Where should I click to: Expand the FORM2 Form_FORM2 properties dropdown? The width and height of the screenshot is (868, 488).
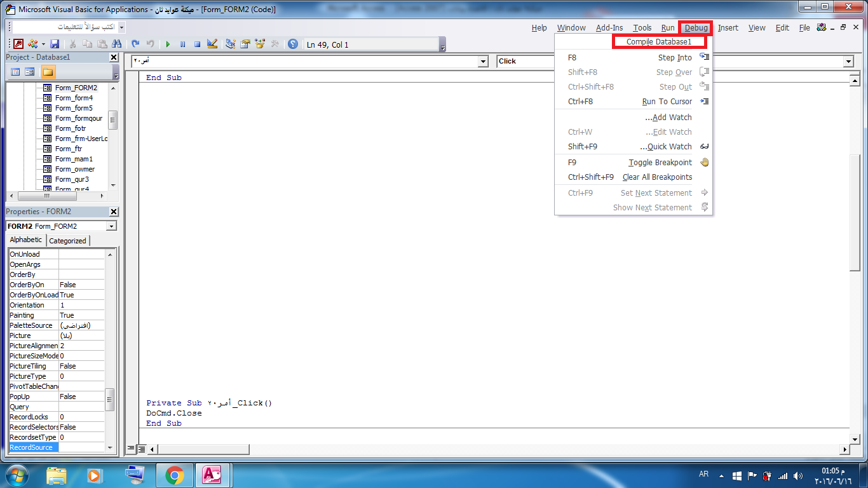[112, 226]
